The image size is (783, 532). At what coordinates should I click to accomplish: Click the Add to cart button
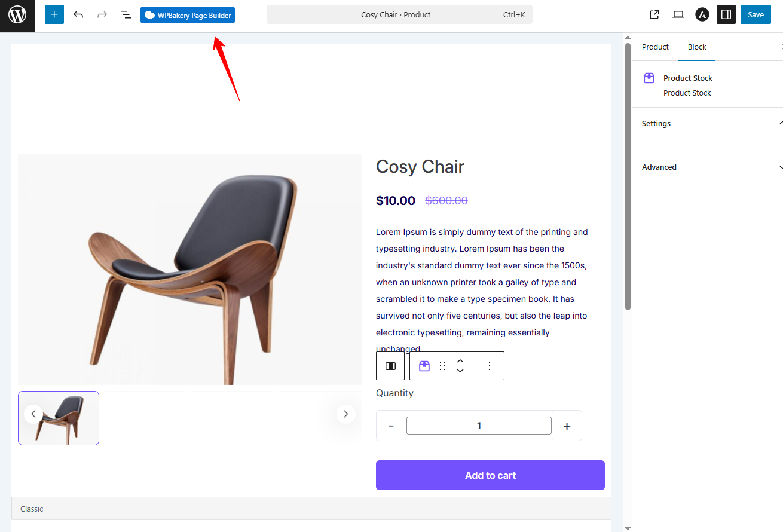(490, 475)
